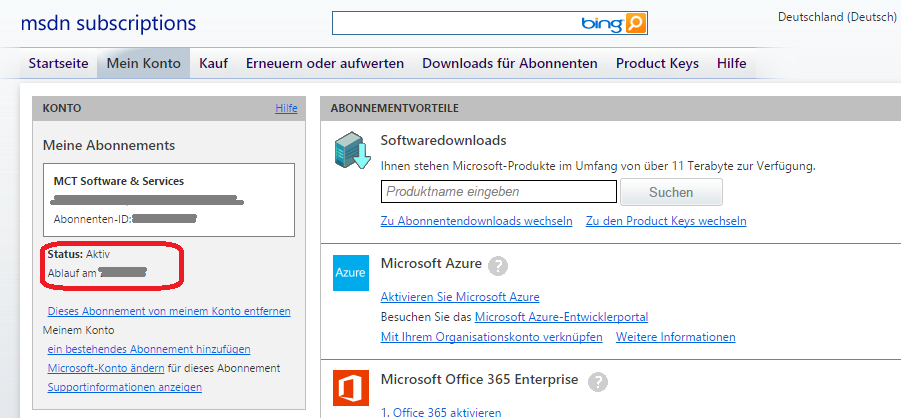Open help bubble next to Microsoft Azure
The width and height of the screenshot is (901, 418).
(498, 266)
